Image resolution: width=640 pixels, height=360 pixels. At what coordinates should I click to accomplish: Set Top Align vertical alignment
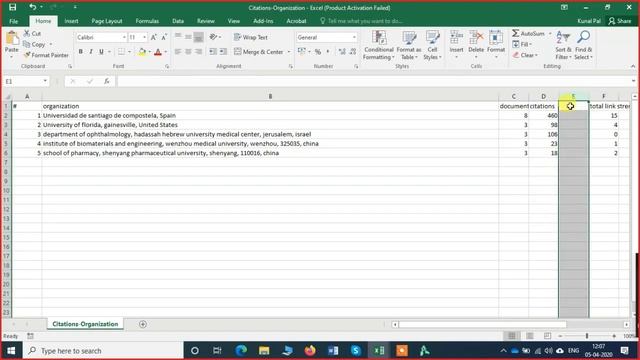point(178,37)
